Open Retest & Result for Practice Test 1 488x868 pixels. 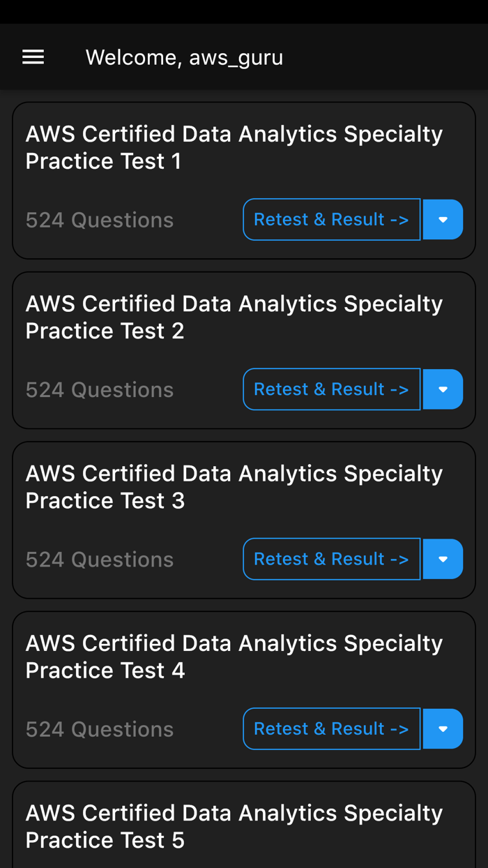pos(331,219)
